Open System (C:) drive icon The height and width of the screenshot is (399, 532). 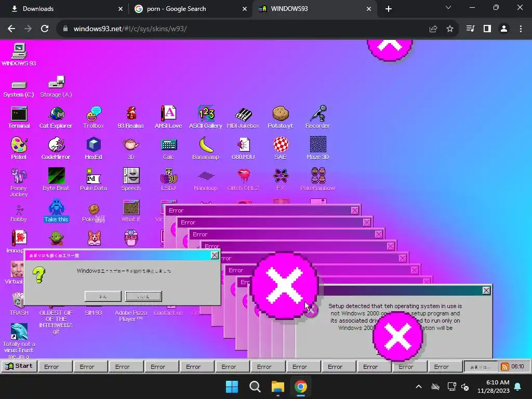tap(19, 89)
